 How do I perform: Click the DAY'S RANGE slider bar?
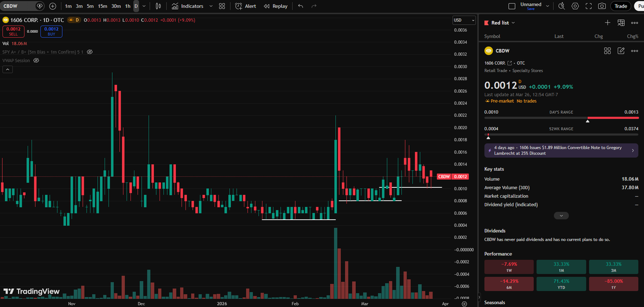(561, 118)
